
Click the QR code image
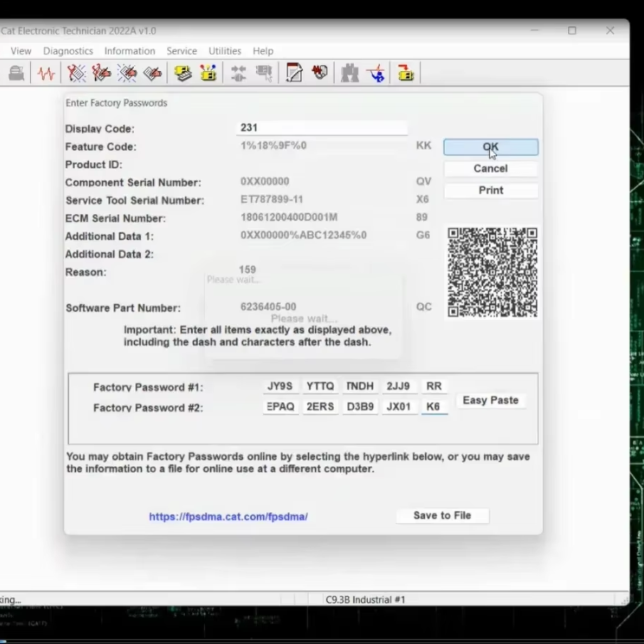(x=492, y=273)
